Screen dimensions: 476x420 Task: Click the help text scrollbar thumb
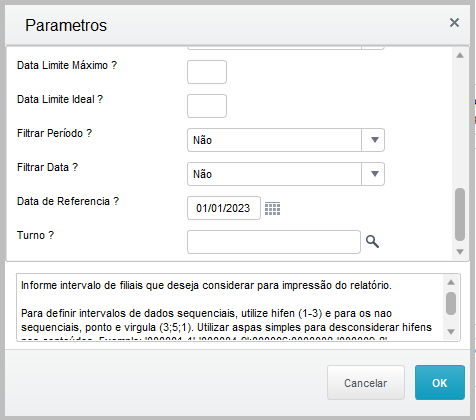tap(451, 303)
